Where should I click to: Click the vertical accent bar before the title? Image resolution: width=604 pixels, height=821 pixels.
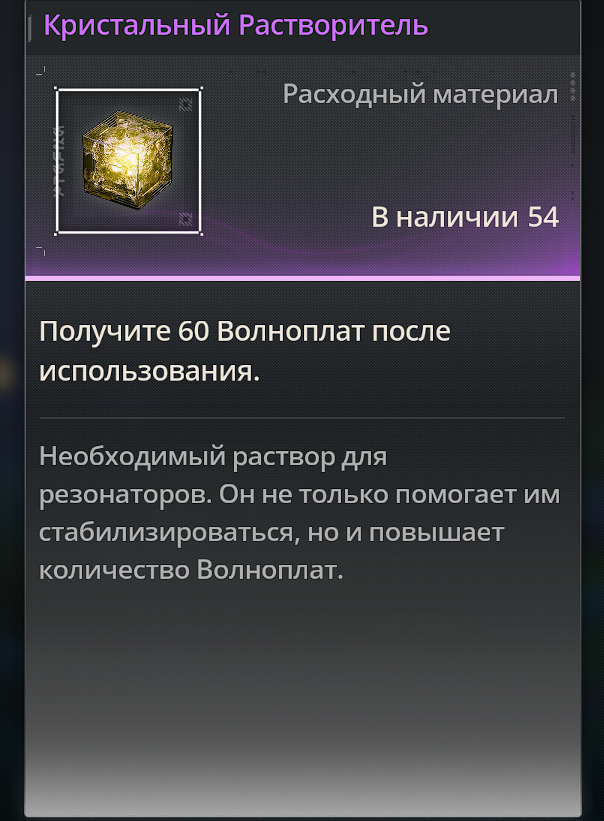point(30,28)
